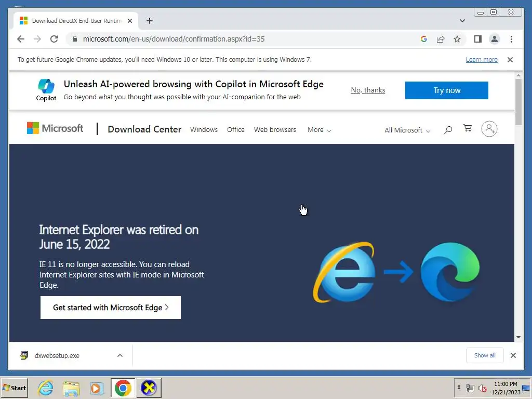Select the Office menu item

coord(236,129)
